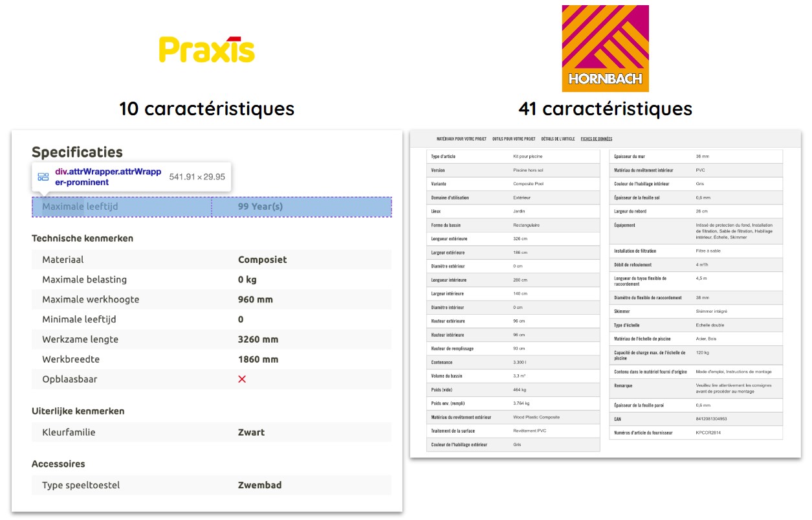Click the Technische kenmerken heading
This screenshot has width=812, height=520.
click(x=82, y=238)
